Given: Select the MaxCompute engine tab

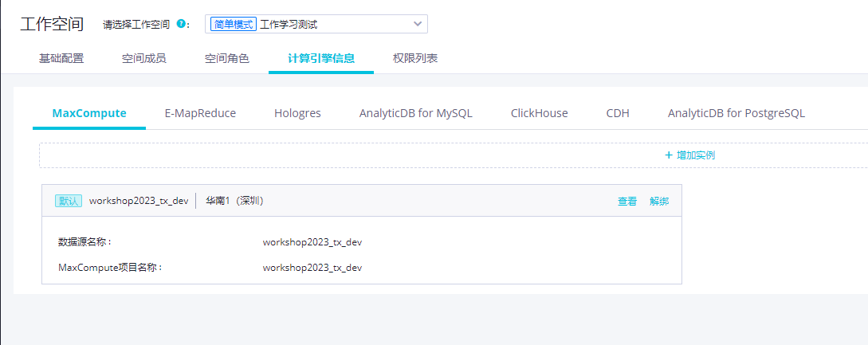Looking at the screenshot, I should tap(89, 113).
